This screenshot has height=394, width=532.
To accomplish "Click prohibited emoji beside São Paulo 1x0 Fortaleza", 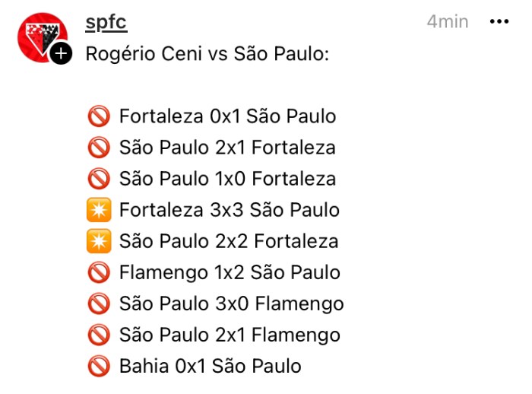I will (x=99, y=180).
